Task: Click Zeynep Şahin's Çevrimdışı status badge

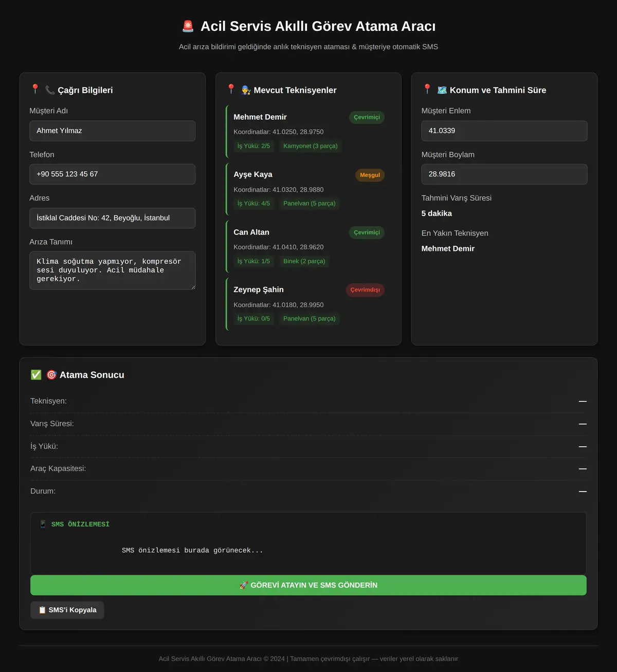Action: tap(366, 290)
